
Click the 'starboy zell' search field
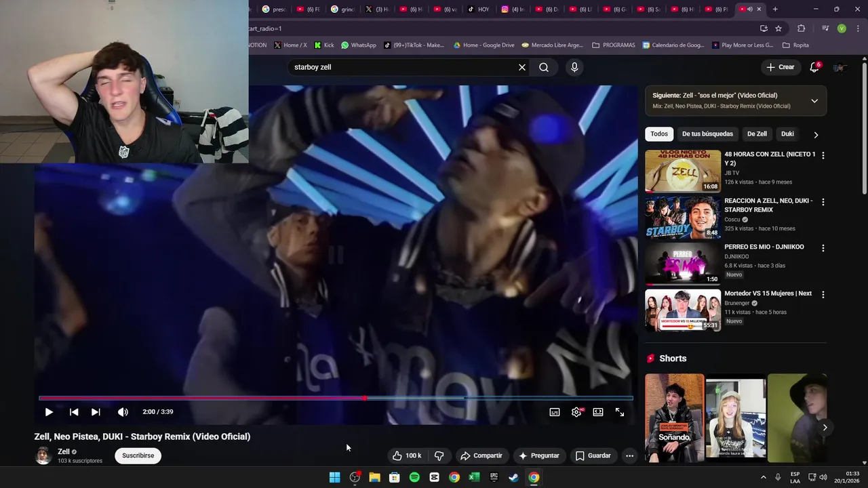click(x=403, y=67)
